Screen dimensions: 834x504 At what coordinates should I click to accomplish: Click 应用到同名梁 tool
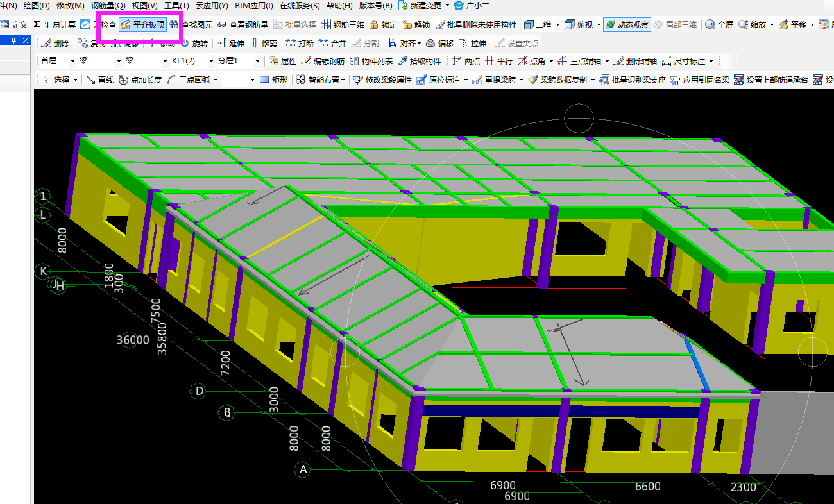point(700,80)
